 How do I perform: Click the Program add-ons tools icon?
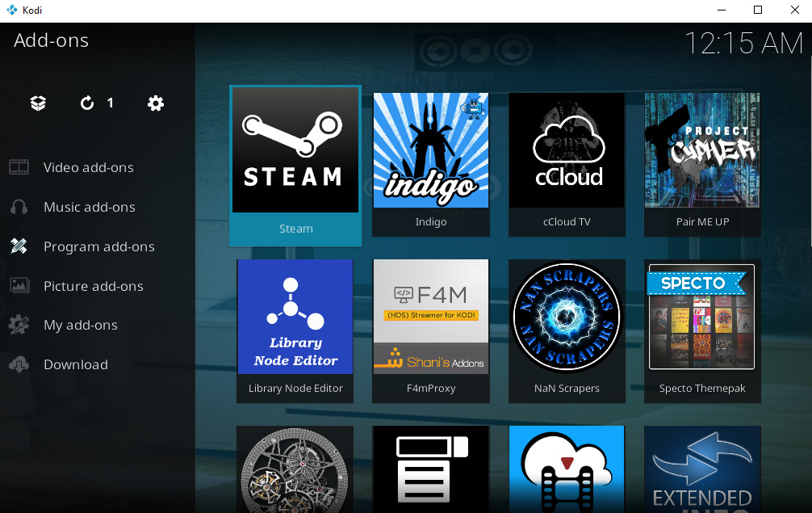tap(19, 246)
